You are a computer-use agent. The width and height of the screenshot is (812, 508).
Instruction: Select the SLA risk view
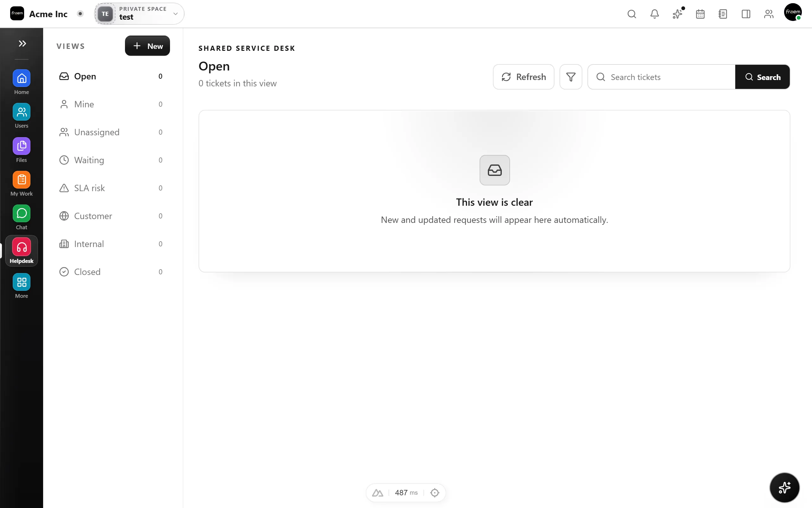111,188
